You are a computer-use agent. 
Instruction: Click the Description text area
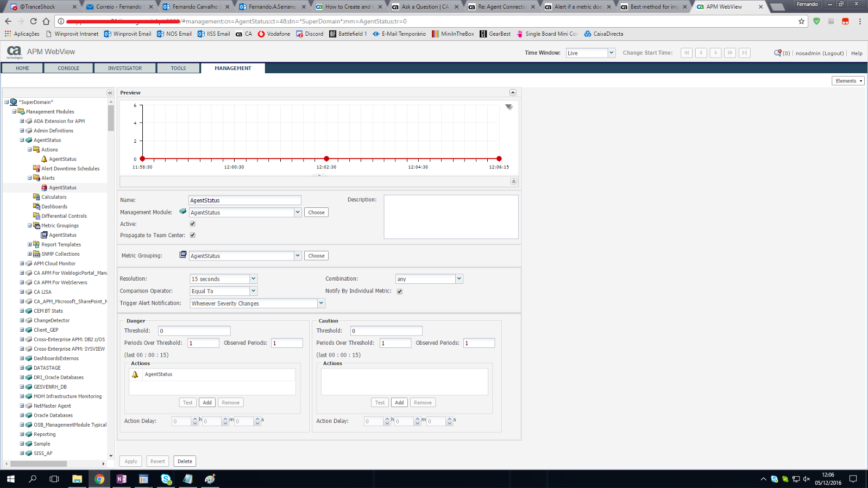(451, 217)
